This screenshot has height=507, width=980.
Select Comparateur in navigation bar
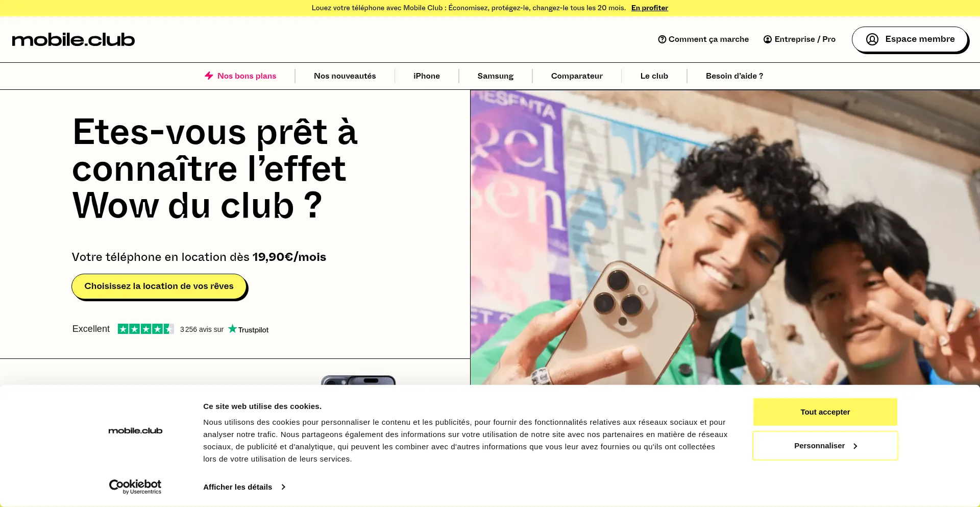(577, 76)
